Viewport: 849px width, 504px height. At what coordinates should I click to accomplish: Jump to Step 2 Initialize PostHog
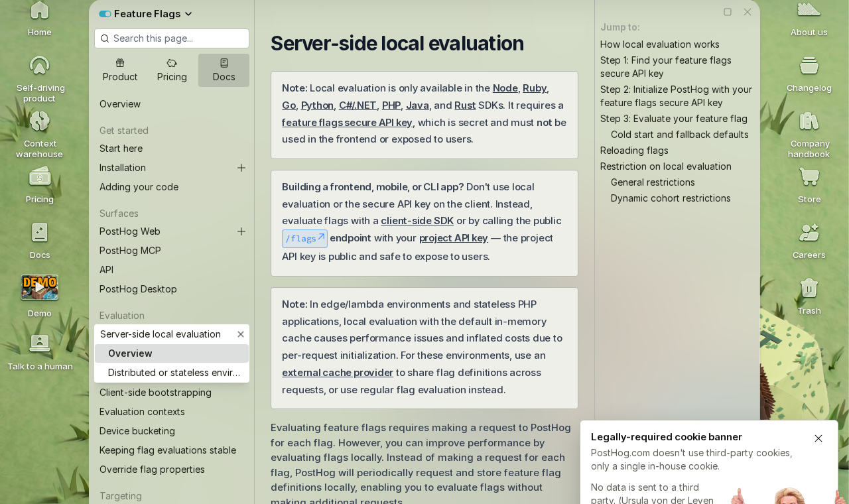(x=676, y=96)
